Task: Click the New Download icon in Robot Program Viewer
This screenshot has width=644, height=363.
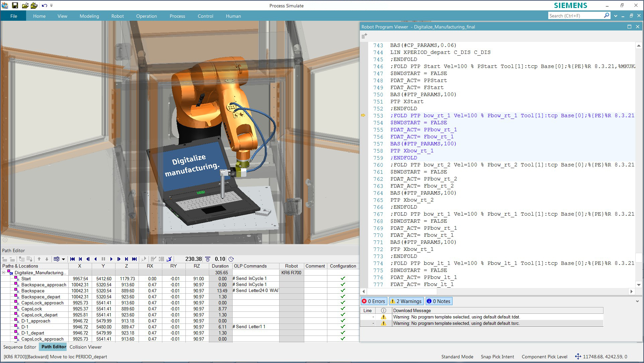Action: [x=365, y=36]
